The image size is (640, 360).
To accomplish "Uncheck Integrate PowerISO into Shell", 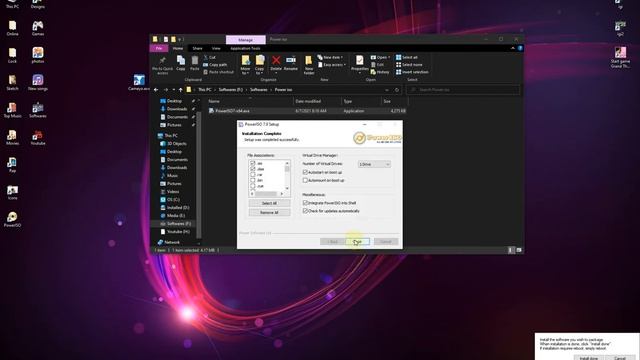I will coord(305,203).
